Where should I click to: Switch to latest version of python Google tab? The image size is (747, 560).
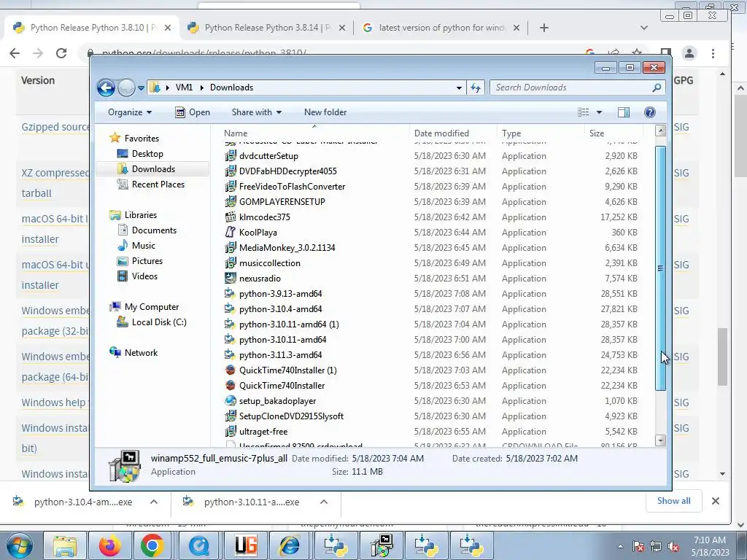tap(441, 28)
